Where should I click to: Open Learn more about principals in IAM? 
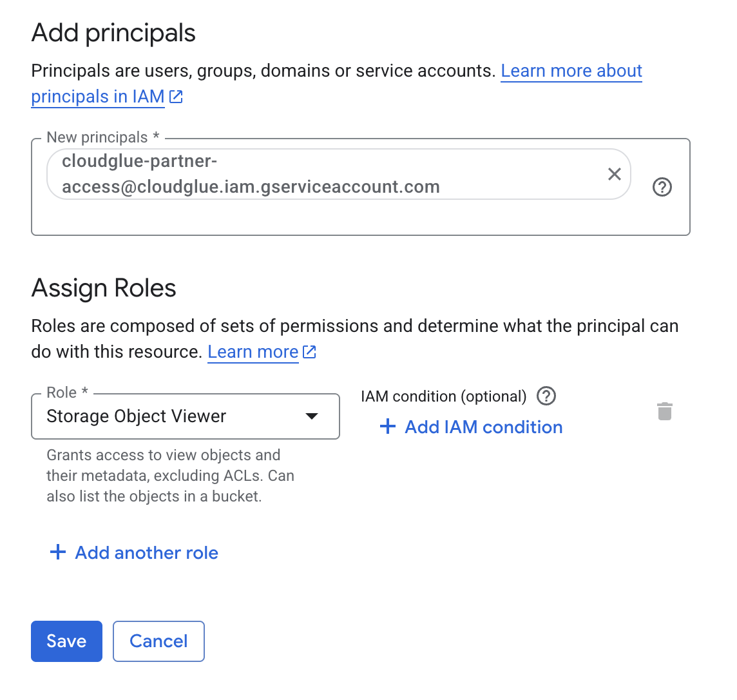click(571, 70)
